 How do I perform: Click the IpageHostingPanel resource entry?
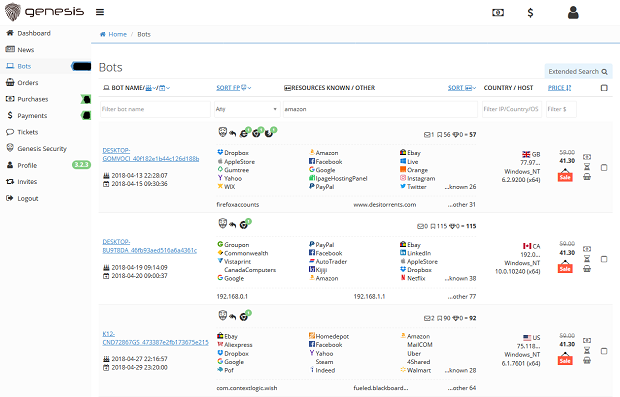338,178
